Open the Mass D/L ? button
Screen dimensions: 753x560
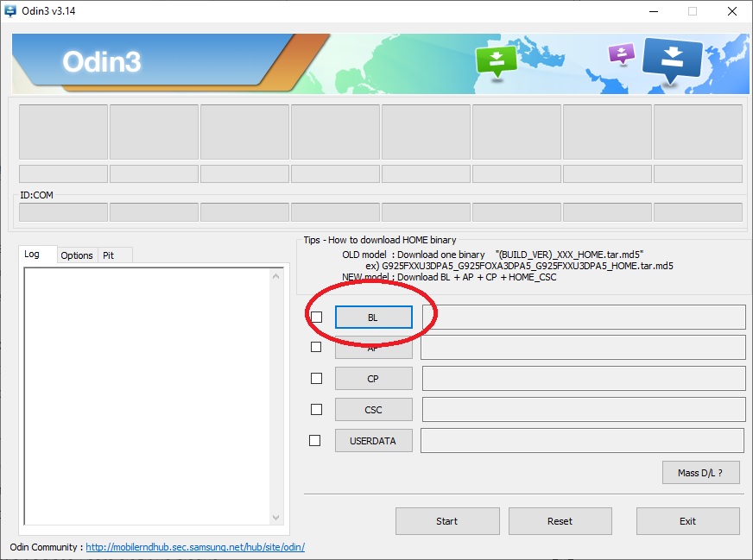point(700,472)
